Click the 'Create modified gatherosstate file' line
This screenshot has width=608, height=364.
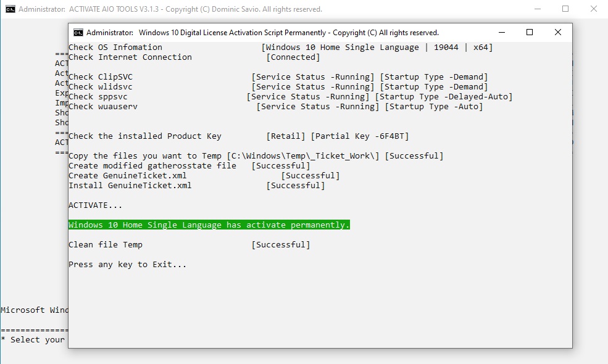(152, 166)
